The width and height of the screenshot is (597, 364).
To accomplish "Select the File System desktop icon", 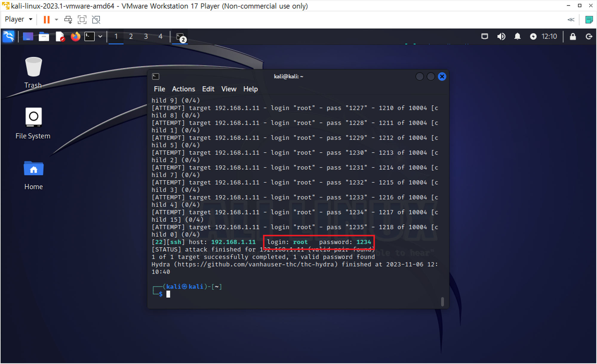I will (33, 124).
